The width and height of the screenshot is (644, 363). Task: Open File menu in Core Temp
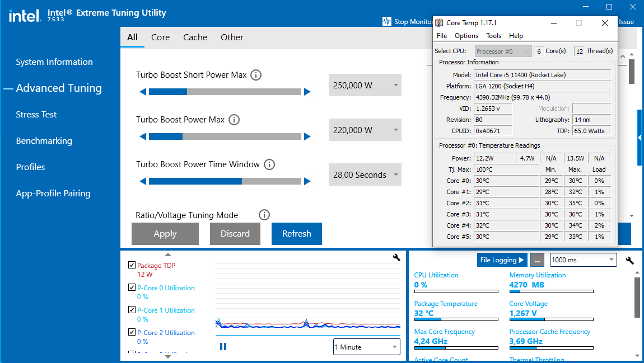pos(442,36)
